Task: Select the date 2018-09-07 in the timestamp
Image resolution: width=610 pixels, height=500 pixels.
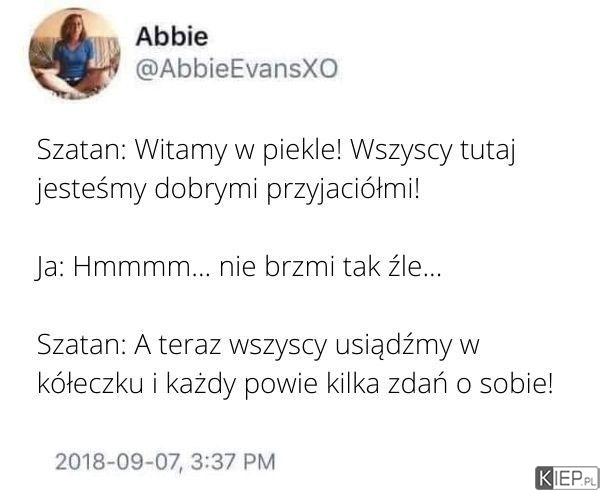Action: tap(119, 461)
